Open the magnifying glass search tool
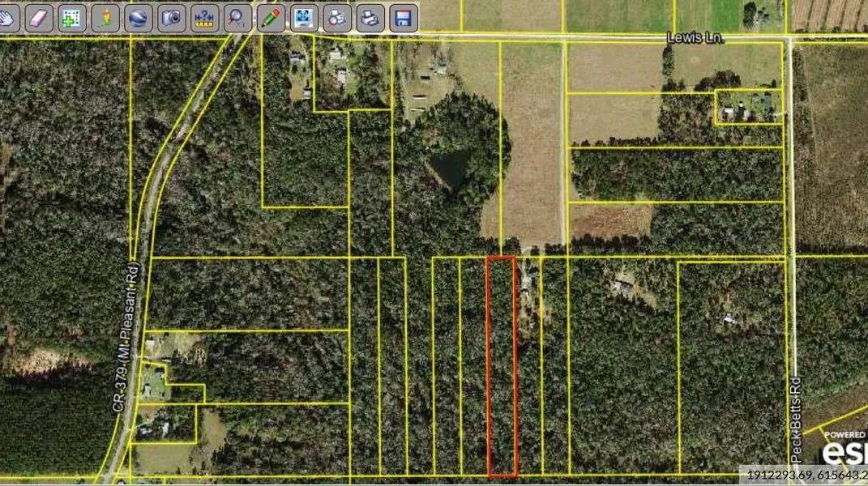868x486 pixels. (x=237, y=17)
